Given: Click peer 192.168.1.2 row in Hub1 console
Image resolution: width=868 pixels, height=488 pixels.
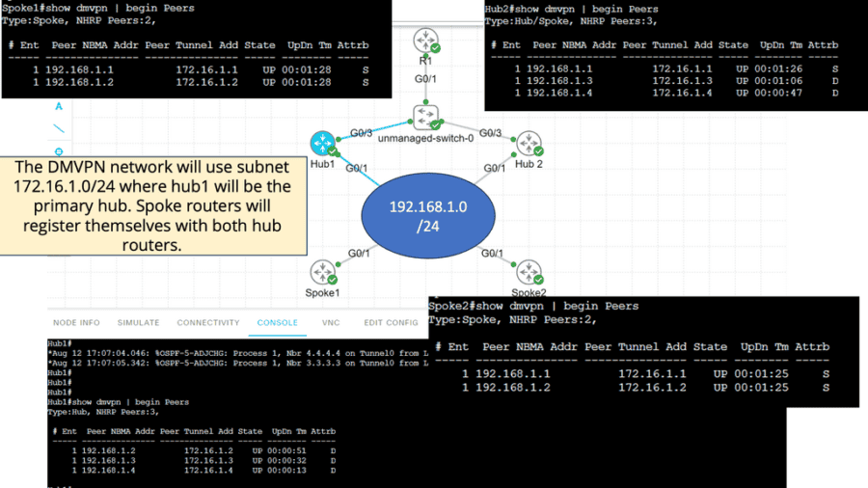Looking at the screenshot, I should click(203, 451).
